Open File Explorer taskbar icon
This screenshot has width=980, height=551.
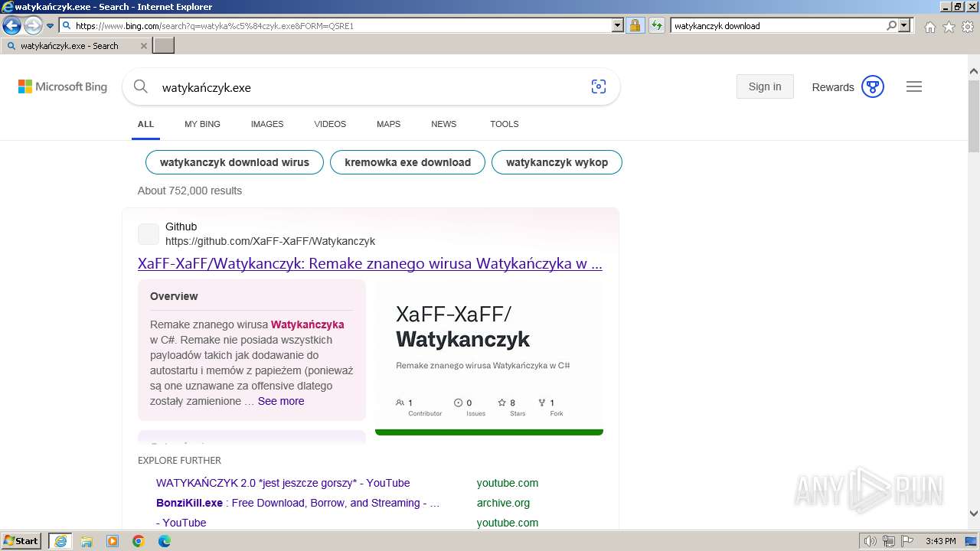(87, 541)
